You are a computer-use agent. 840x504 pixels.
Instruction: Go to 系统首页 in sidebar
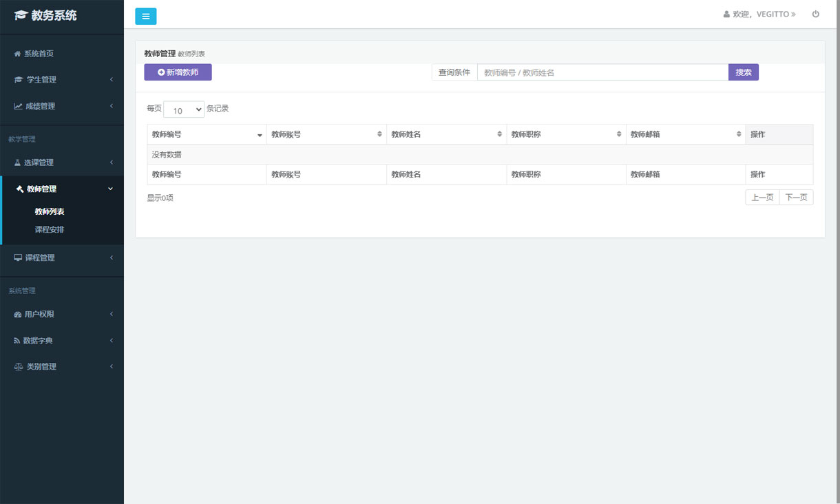[x=39, y=54]
